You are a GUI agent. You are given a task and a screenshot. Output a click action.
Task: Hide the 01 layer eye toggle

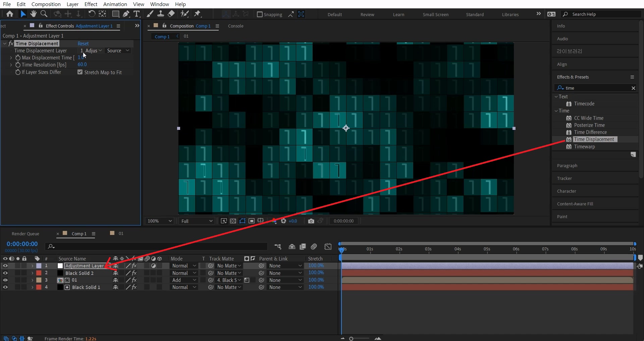click(x=5, y=280)
